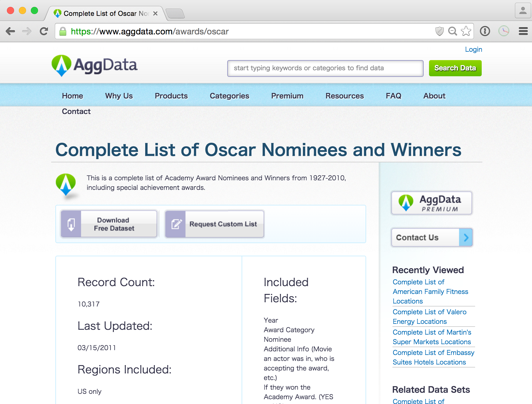Click the 'US only' region text
Screen dimensions: 532x404
90,391
